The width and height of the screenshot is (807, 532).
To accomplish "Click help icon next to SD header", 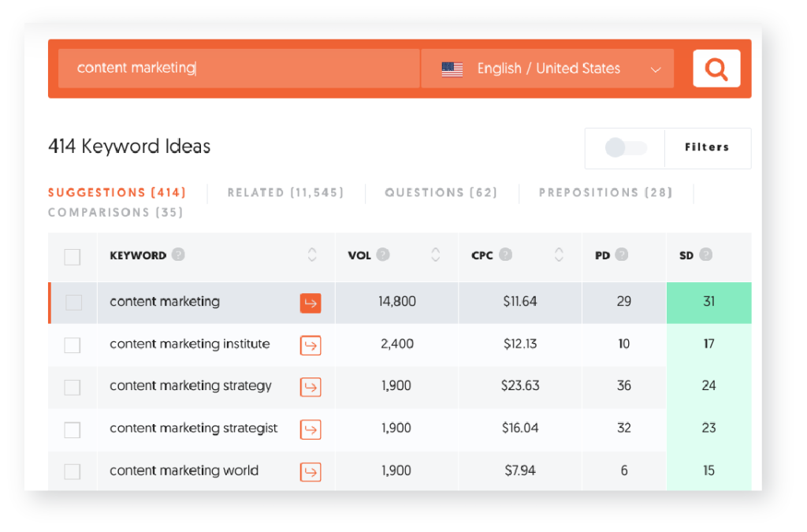I will (x=705, y=255).
